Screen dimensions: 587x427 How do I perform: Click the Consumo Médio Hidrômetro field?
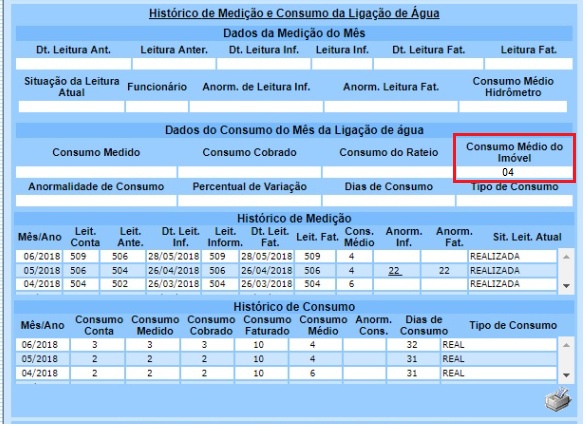(513, 107)
